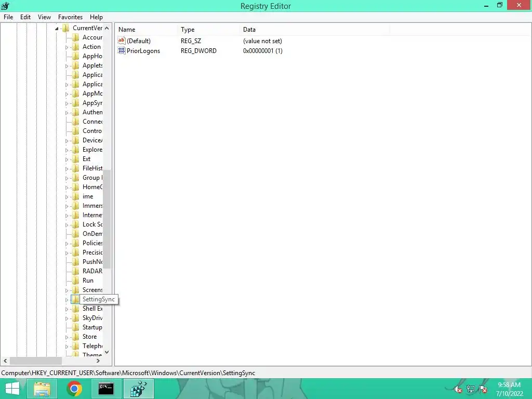Viewport: 532px width, 399px height.
Task: Click the SettingSync folder icon
Action: click(x=75, y=299)
